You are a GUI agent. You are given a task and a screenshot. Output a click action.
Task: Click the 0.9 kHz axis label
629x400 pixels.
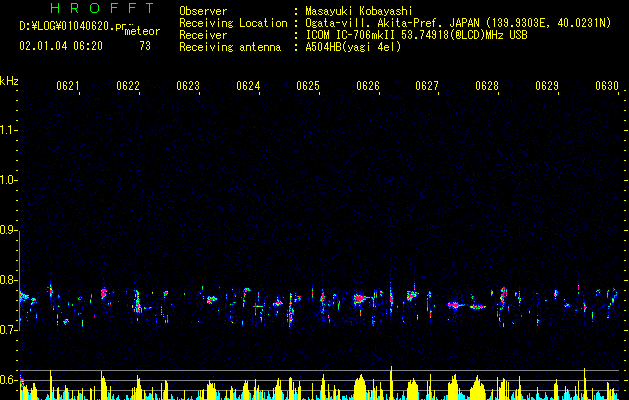[7, 230]
